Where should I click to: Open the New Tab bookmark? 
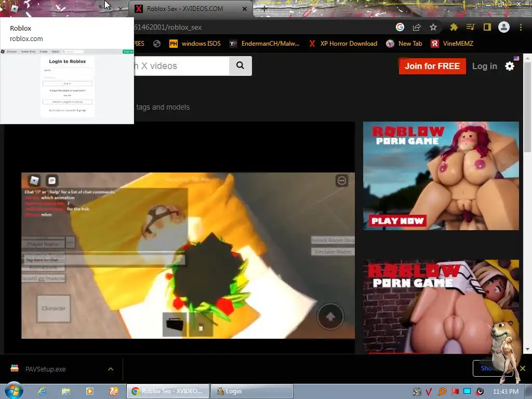tap(404, 44)
